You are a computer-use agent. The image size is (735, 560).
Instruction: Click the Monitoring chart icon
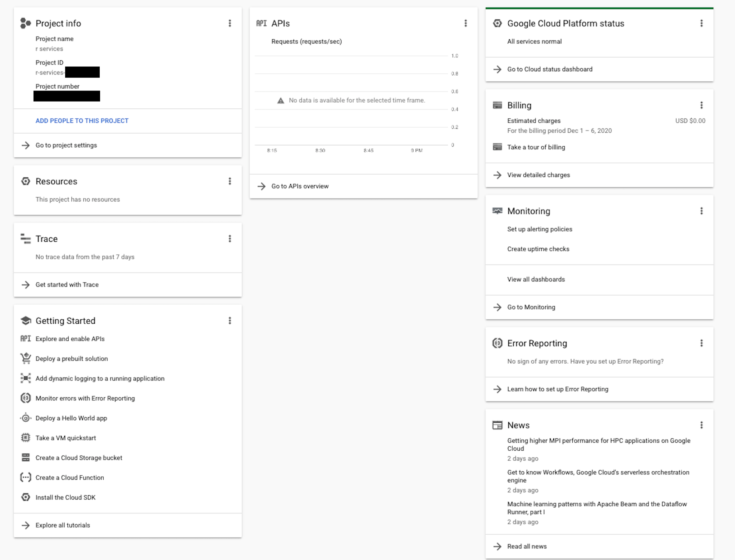click(x=497, y=211)
